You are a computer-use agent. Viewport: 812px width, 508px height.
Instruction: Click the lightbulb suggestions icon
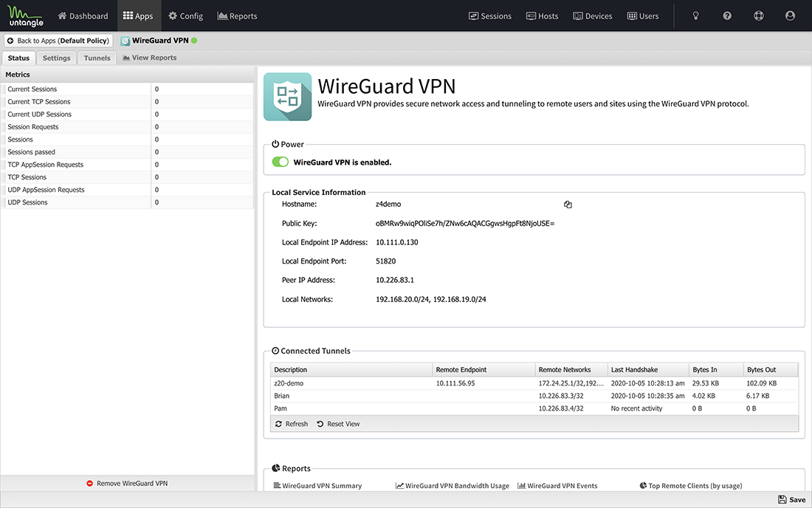(696, 16)
